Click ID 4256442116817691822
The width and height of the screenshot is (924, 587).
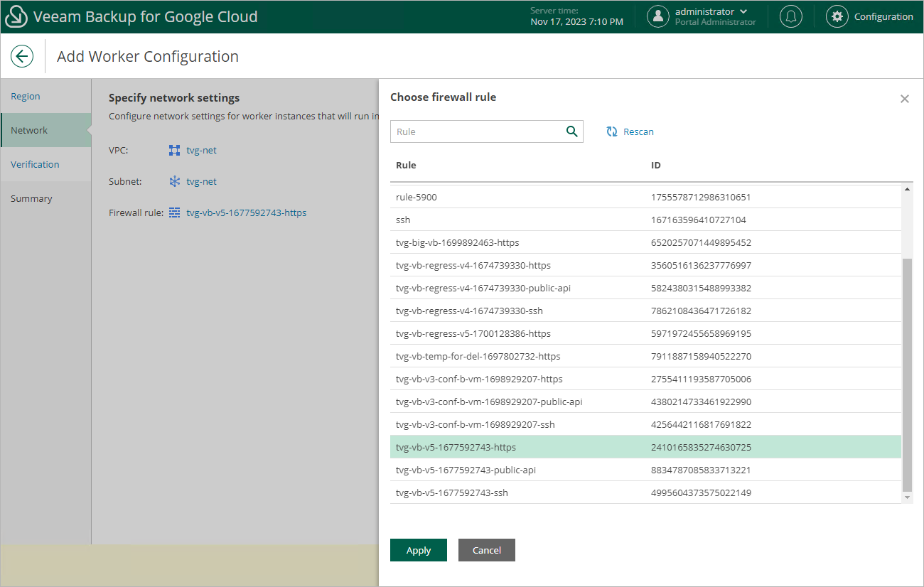(x=701, y=424)
